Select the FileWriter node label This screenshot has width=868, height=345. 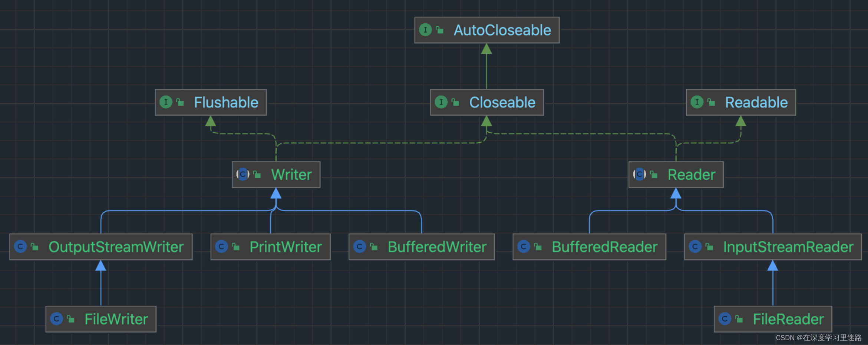click(x=116, y=319)
